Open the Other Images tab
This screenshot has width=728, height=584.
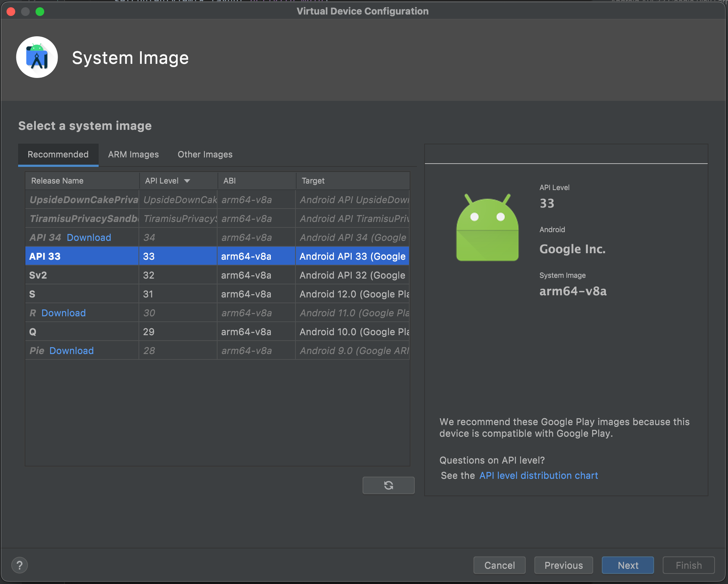pos(205,155)
